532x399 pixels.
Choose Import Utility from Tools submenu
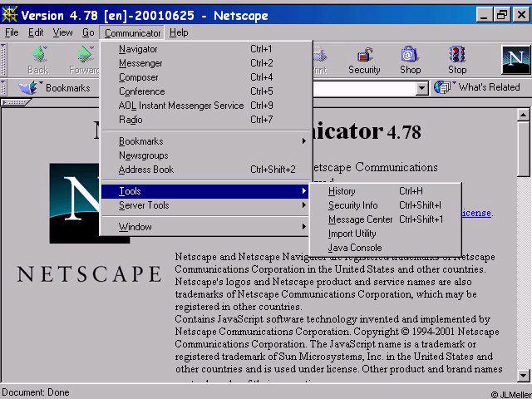386,234
